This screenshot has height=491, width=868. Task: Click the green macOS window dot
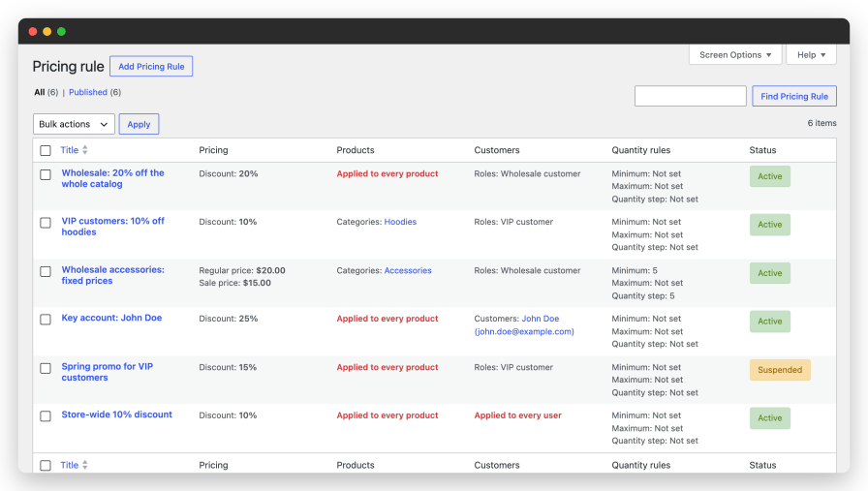(61, 32)
